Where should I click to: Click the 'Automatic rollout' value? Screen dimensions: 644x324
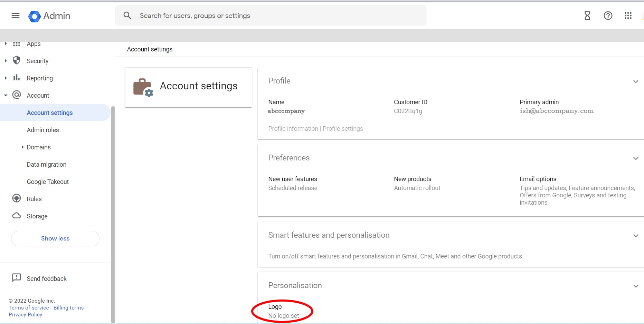point(417,188)
